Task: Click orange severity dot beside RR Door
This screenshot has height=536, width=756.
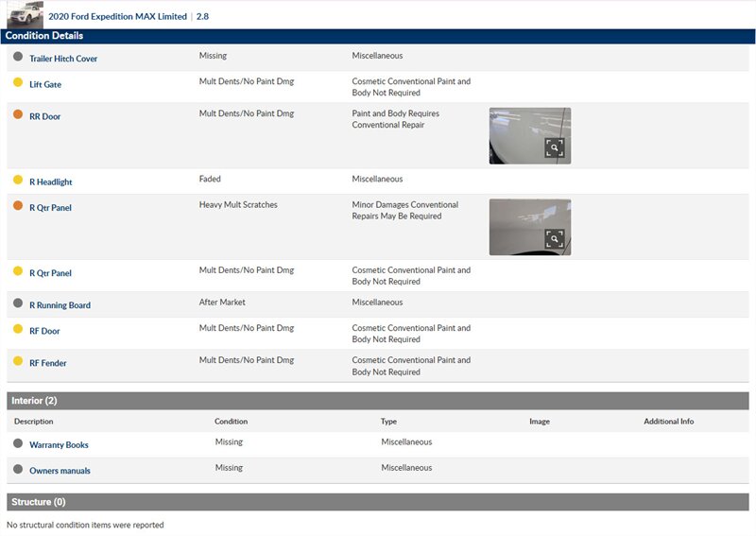Action: 18,114
